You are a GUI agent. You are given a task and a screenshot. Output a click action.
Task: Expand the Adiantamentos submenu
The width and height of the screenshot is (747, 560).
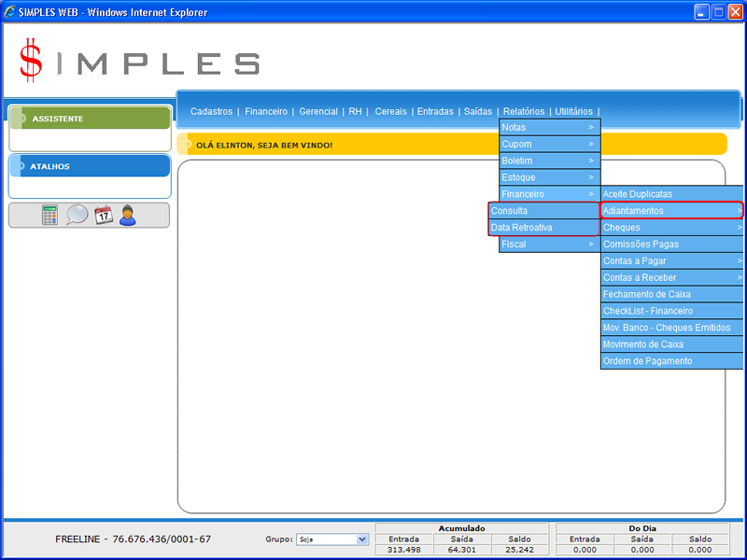pyautogui.click(x=671, y=211)
